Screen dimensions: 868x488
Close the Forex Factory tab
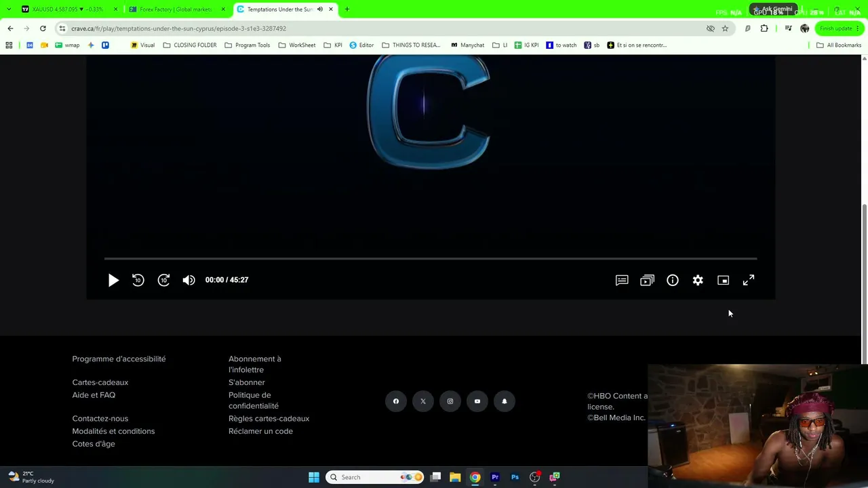pos(223,9)
